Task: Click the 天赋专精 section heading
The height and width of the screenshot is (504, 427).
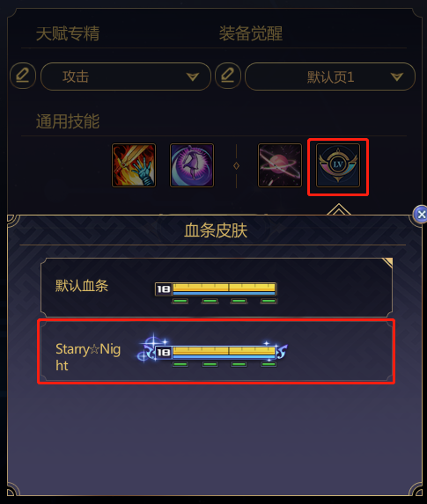Action: pos(68,33)
